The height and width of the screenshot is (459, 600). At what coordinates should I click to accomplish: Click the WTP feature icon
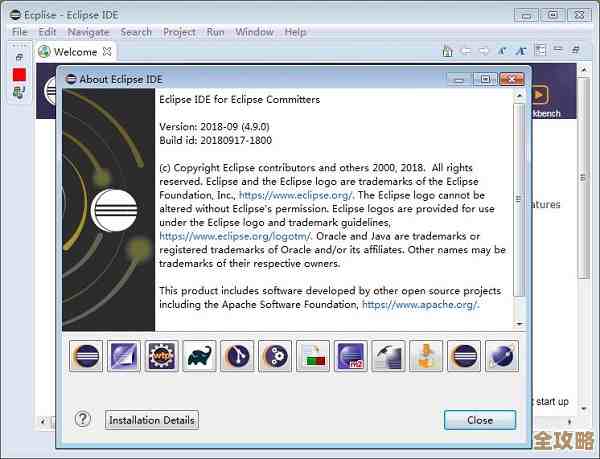160,355
